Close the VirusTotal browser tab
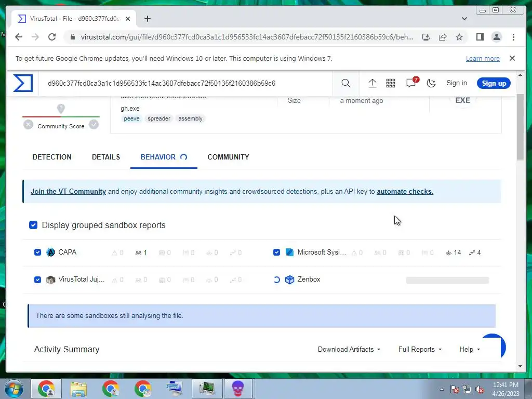Screen dimensions: 532x399 (128, 19)
